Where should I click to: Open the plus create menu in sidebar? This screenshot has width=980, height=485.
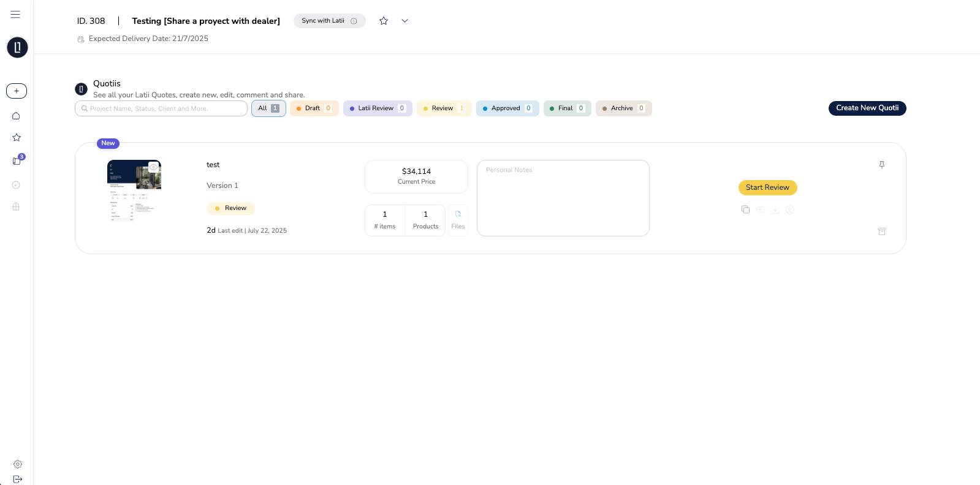tap(17, 91)
